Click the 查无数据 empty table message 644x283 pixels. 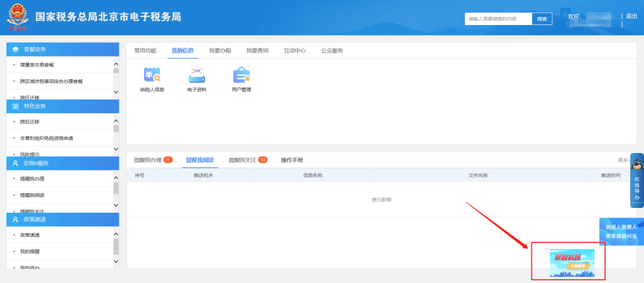point(382,200)
